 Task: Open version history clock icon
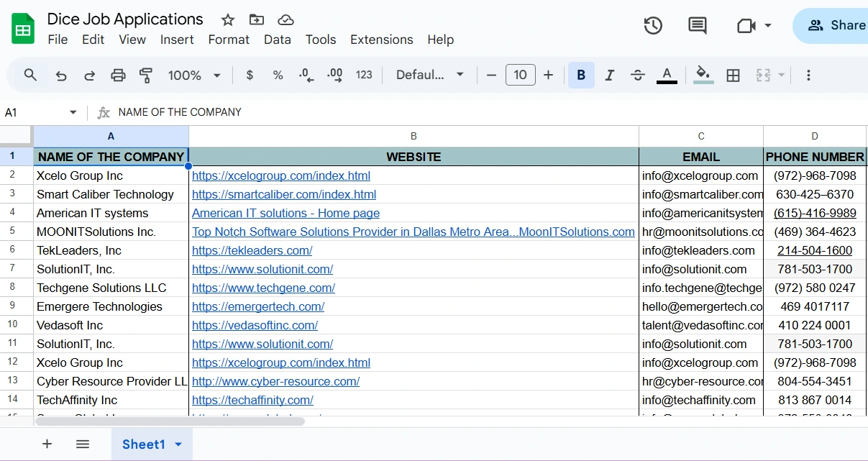click(653, 26)
